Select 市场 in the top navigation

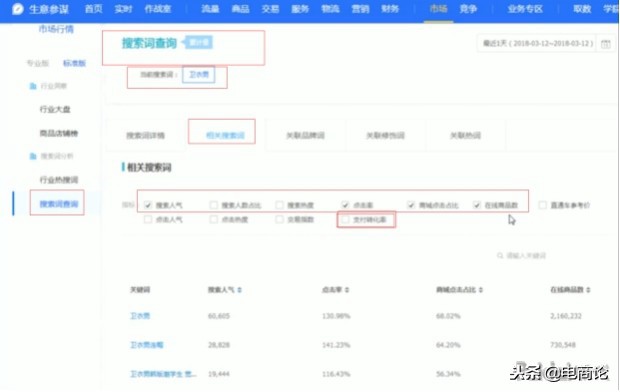(439, 9)
